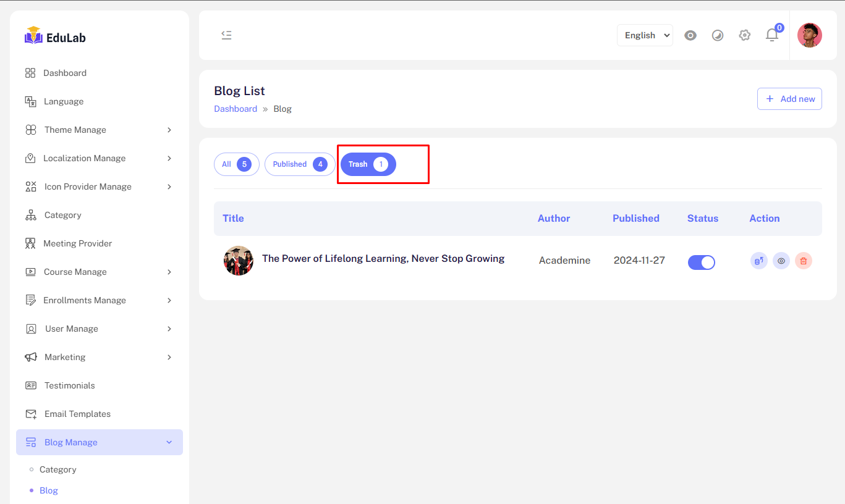Open the notifications bell
This screenshot has height=504, width=845.
coord(771,35)
